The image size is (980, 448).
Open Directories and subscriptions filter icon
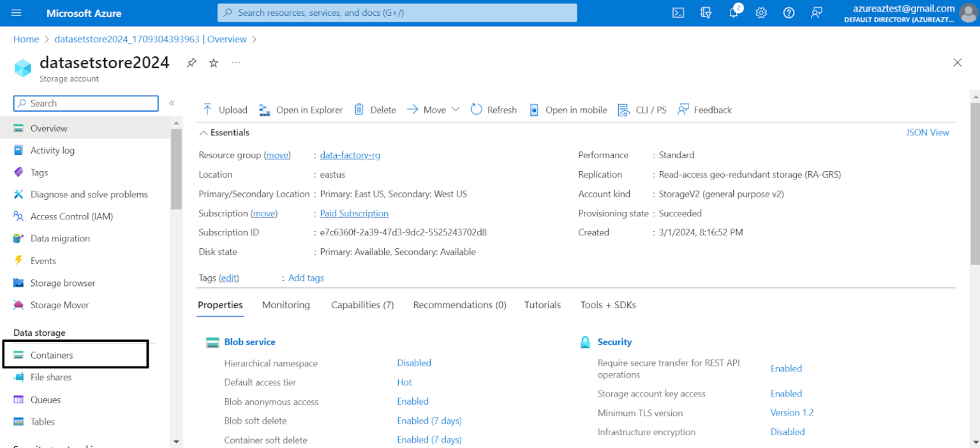tap(706, 13)
